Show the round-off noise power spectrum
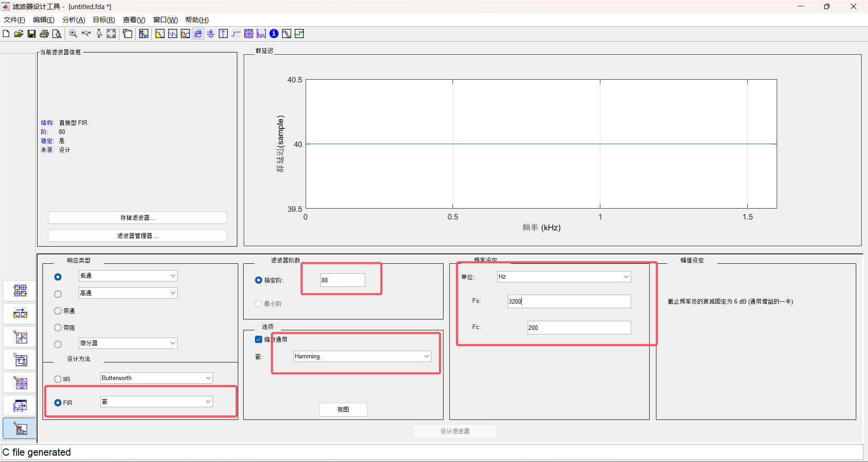 tap(299, 33)
